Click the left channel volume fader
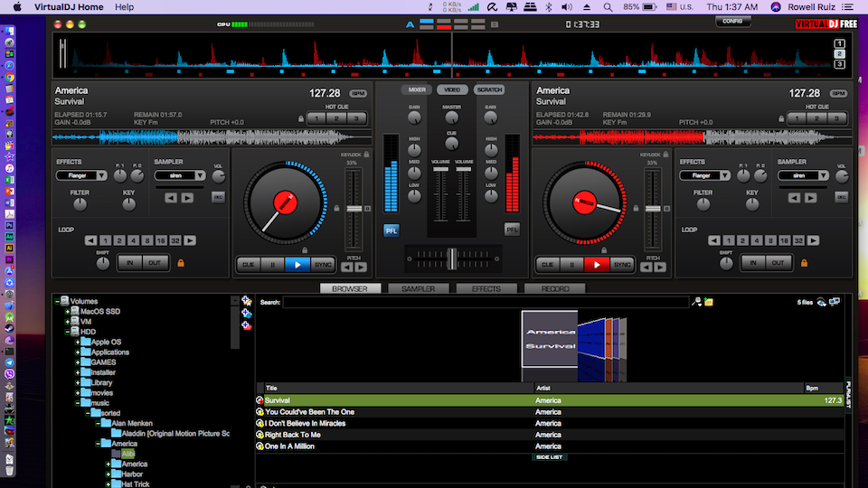This screenshot has width=868, height=488. tap(440, 169)
